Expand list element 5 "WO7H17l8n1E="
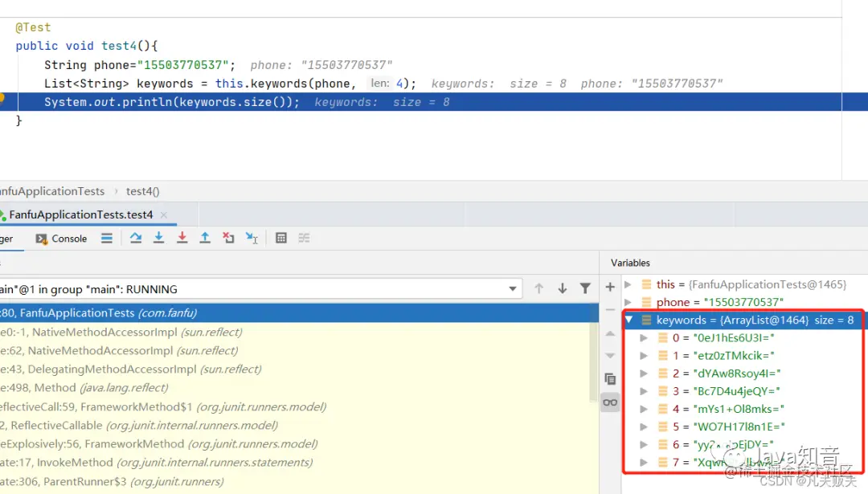This screenshot has height=494, width=868. [643, 427]
